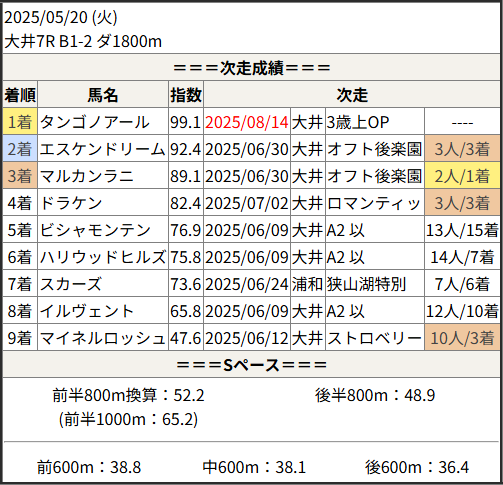Click the 2着 blue rank cell

pos(20,148)
